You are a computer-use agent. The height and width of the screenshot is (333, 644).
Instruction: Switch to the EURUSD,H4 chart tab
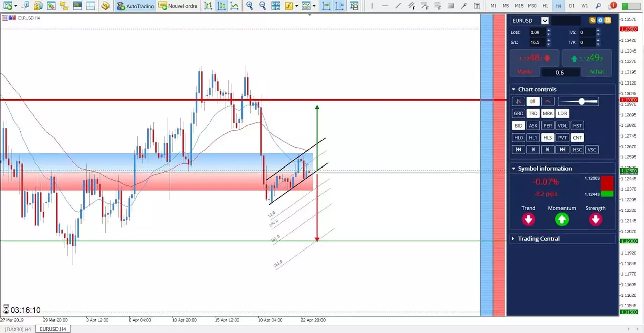pyautogui.click(x=53, y=329)
